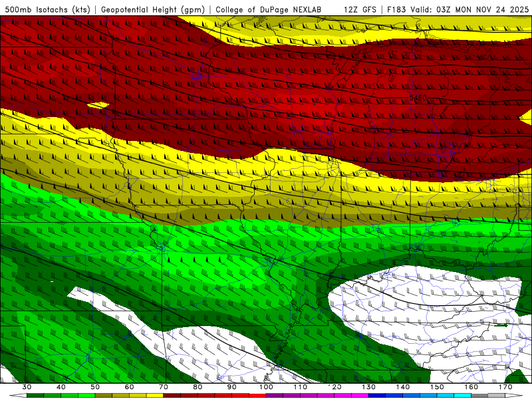Click the '170' colorbar tick label
The width and height of the screenshot is (532, 399).
pyautogui.click(x=505, y=387)
